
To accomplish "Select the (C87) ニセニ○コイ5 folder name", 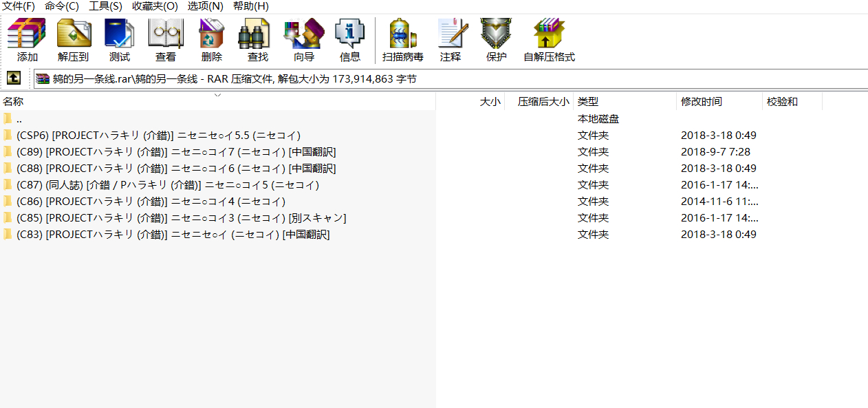I will point(168,185).
